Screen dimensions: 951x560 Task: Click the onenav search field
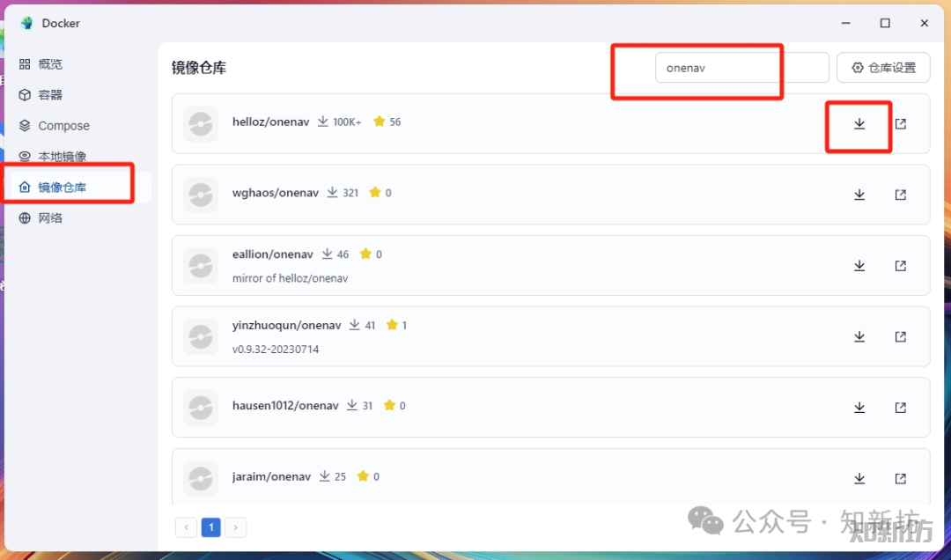click(x=741, y=67)
